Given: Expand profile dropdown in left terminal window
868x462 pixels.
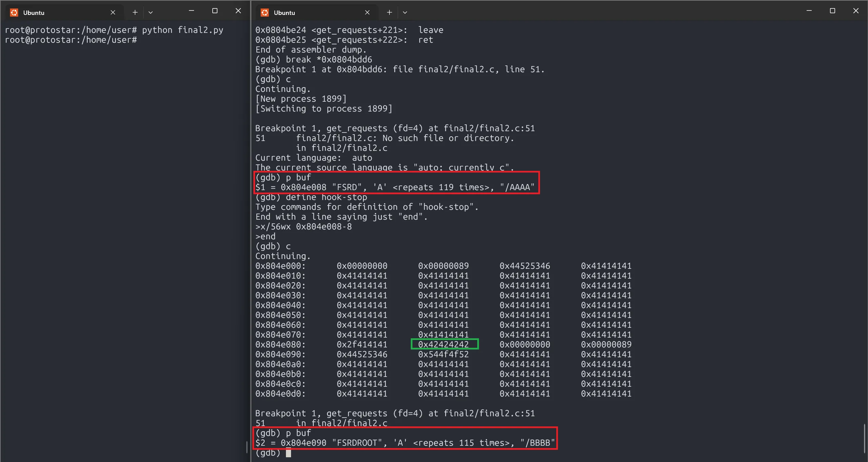Looking at the screenshot, I should (151, 13).
